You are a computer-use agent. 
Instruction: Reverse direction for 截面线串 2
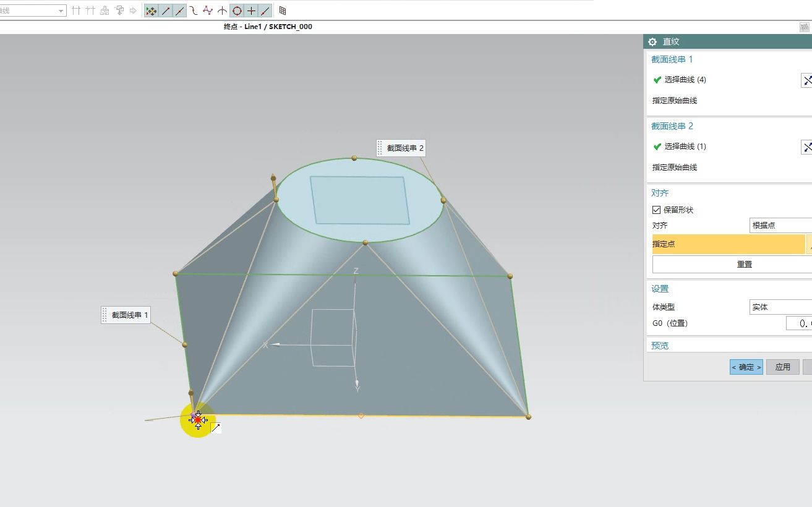(x=807, y=147)
